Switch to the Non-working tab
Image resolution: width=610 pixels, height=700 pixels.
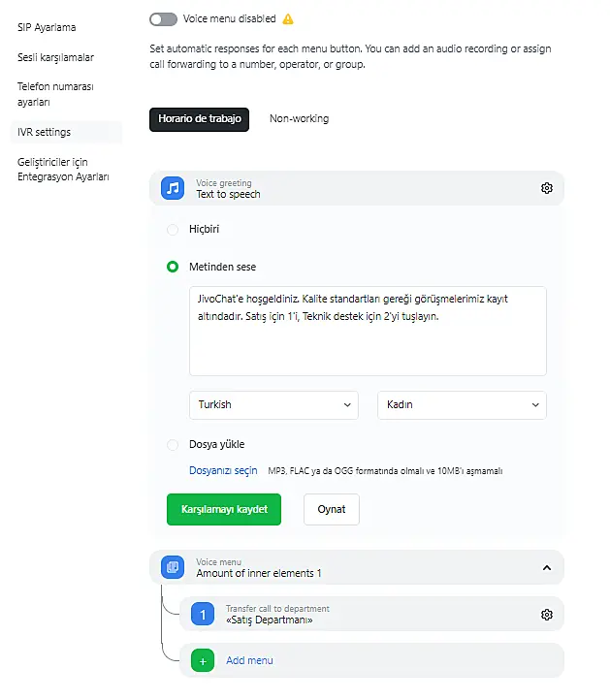(299, 119)
